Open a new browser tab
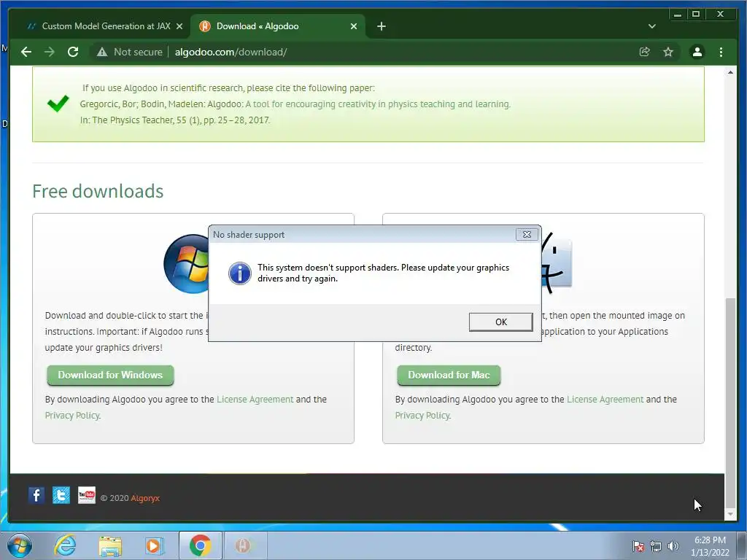 (381, 26)
